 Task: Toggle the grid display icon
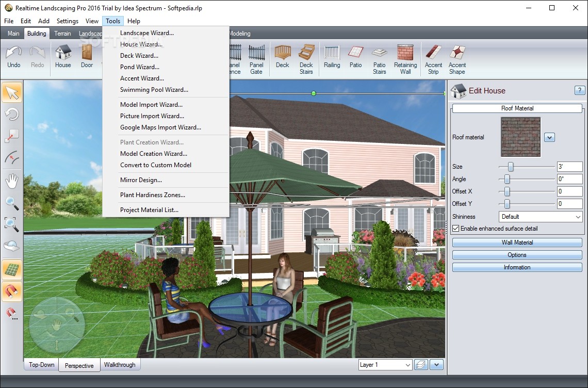coord(12,270)
